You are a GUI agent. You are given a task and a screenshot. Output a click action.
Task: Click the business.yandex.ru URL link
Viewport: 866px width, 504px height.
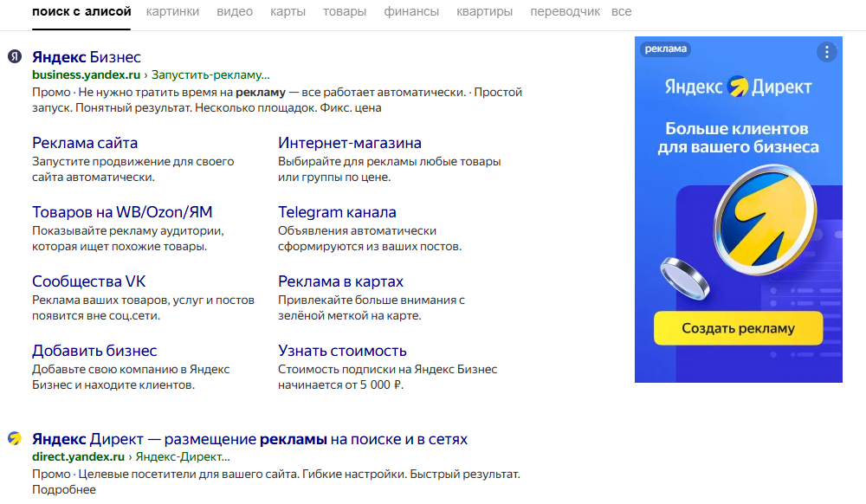86,74
